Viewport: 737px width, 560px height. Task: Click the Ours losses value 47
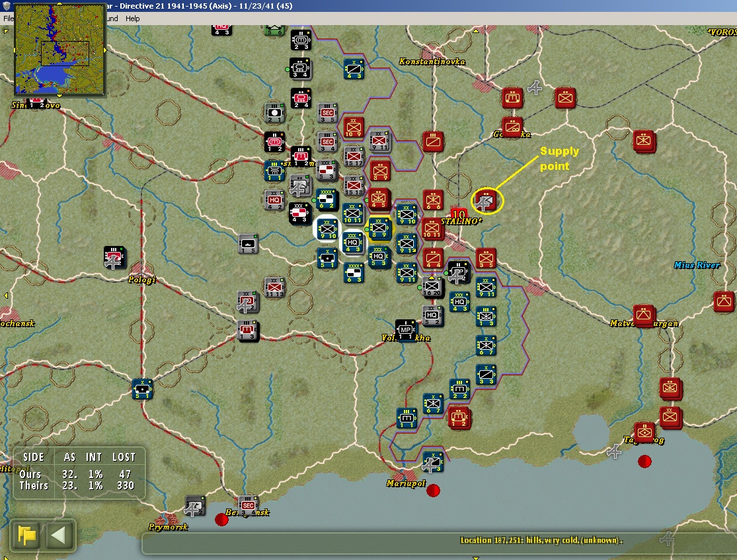(x=124, y=474)
